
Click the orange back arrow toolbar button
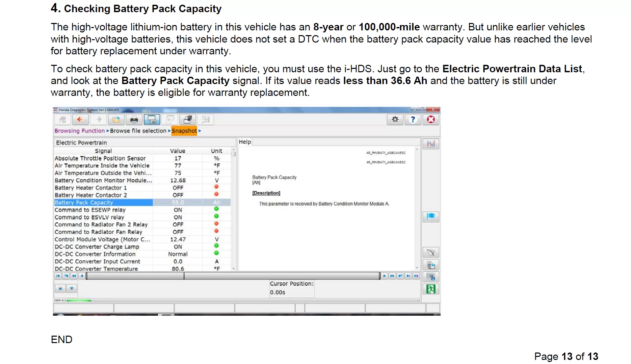[x=80, y=120]
